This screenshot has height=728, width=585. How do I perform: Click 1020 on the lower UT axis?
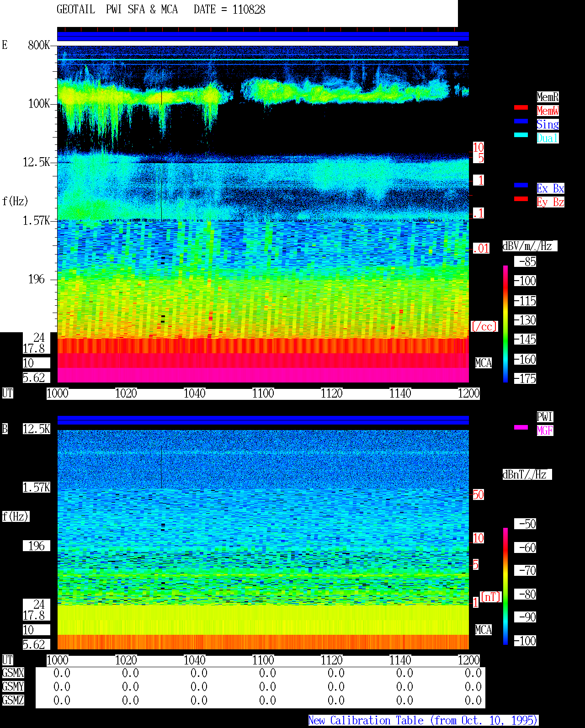[x=126, y=660]
